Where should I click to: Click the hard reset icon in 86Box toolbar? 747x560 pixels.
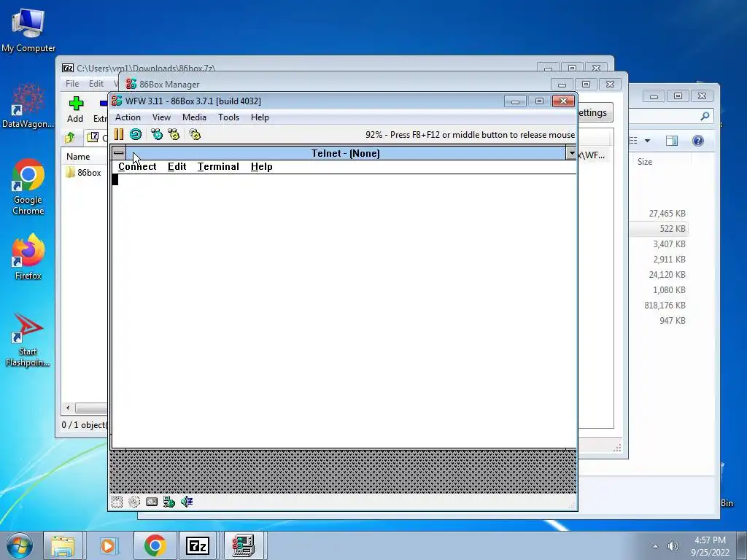tap(136, 134)
